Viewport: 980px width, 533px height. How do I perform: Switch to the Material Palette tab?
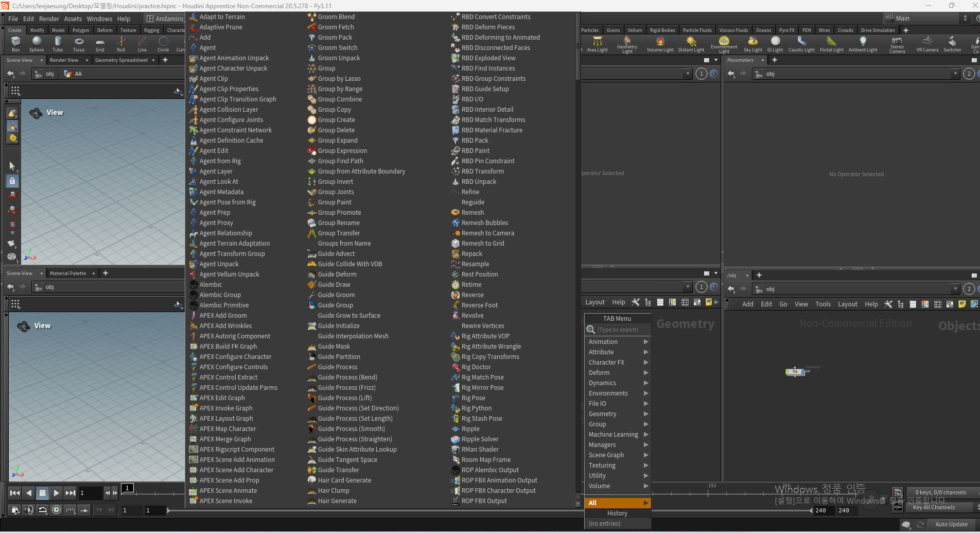pos(68,273)
